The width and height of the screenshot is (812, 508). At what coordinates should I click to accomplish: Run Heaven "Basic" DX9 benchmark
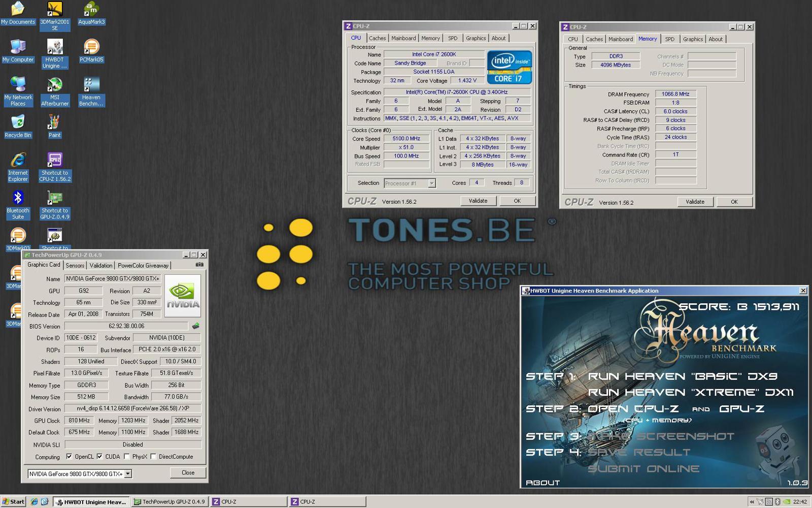click(x=683, y=376)
